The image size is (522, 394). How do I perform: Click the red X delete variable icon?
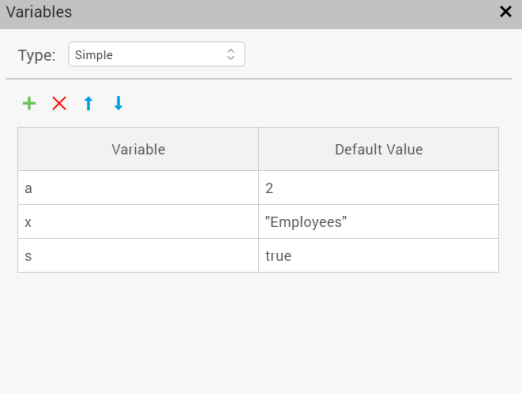(x=59, y=103)
